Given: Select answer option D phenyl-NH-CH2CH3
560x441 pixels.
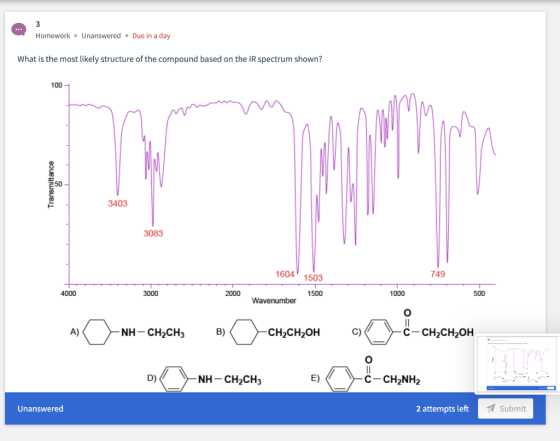Looking at the screenshot, I should tap(204, 379).
